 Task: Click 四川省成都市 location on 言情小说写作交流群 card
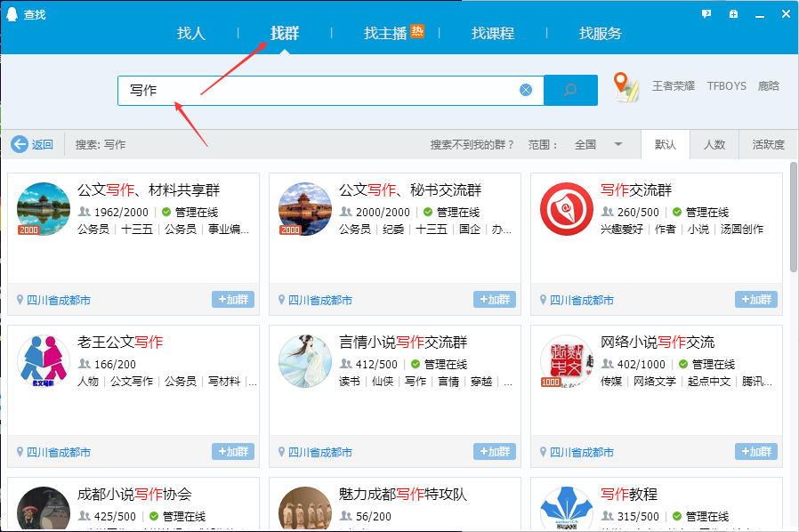pyautogui.click(x=320, y=452)
